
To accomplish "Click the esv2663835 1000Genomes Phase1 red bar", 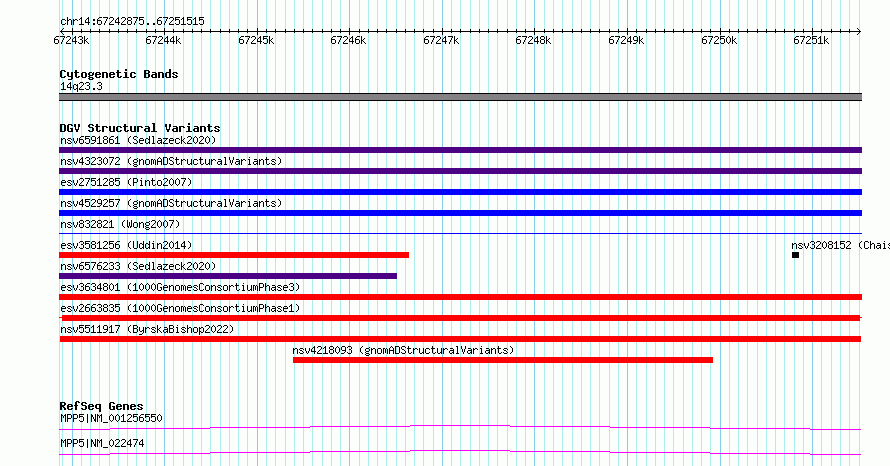I will tap(460, 318).
